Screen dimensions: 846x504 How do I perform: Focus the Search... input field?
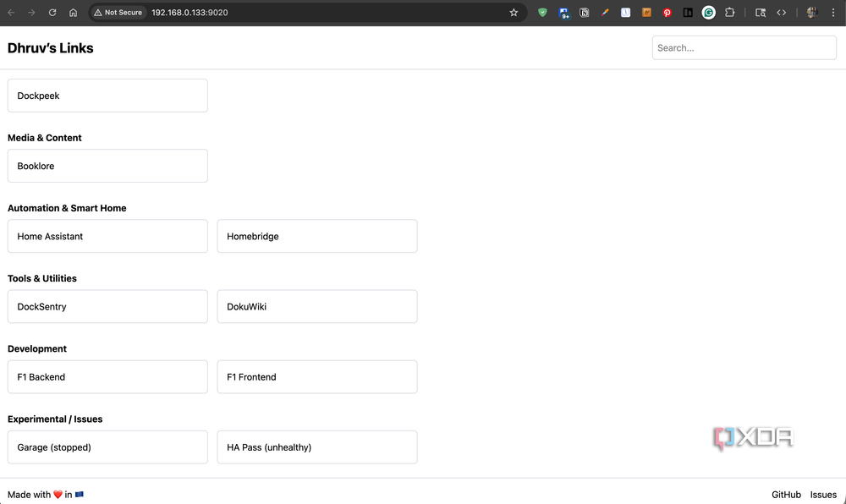[744, 48]
